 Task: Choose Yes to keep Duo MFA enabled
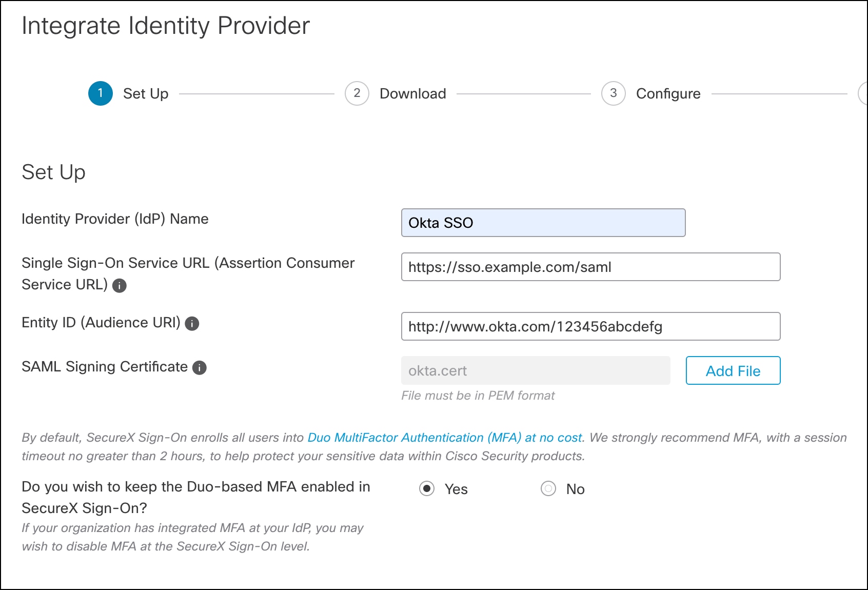click(427, 489)
